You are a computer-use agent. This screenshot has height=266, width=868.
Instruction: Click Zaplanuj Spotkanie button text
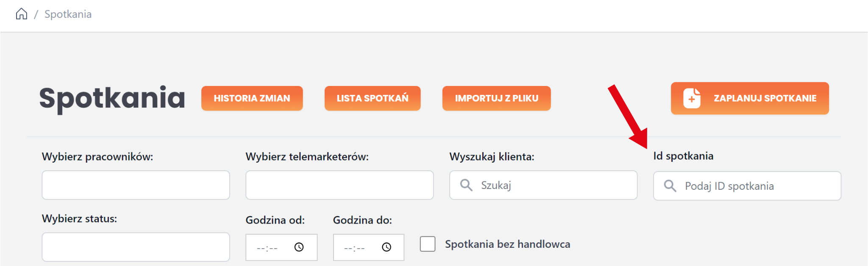click(765, 98)
